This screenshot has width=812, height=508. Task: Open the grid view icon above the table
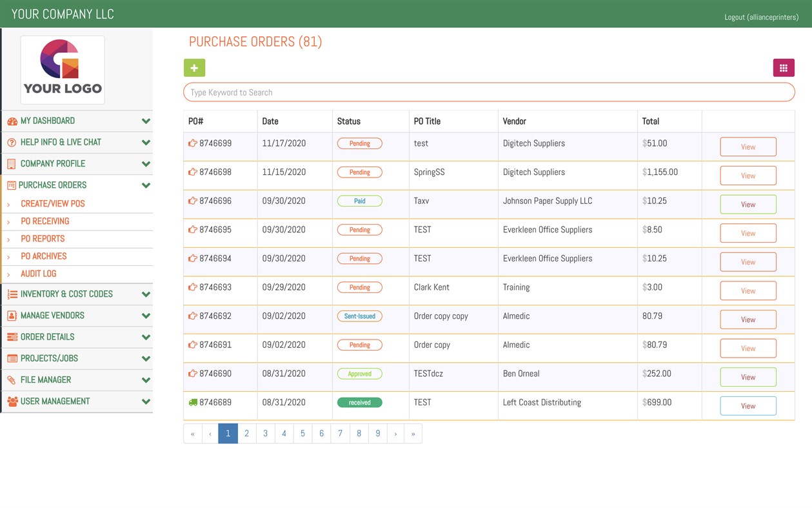tap(784, 67)
